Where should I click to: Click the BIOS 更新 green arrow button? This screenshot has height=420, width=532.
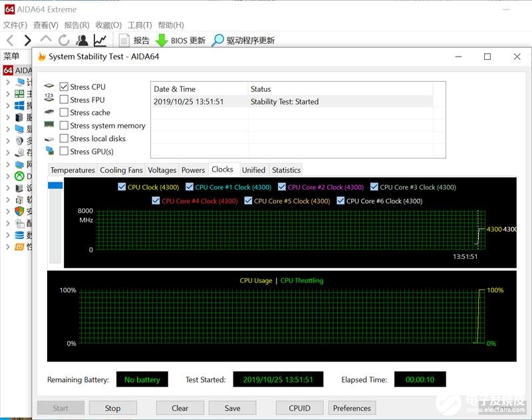click(x=180, y=41)
